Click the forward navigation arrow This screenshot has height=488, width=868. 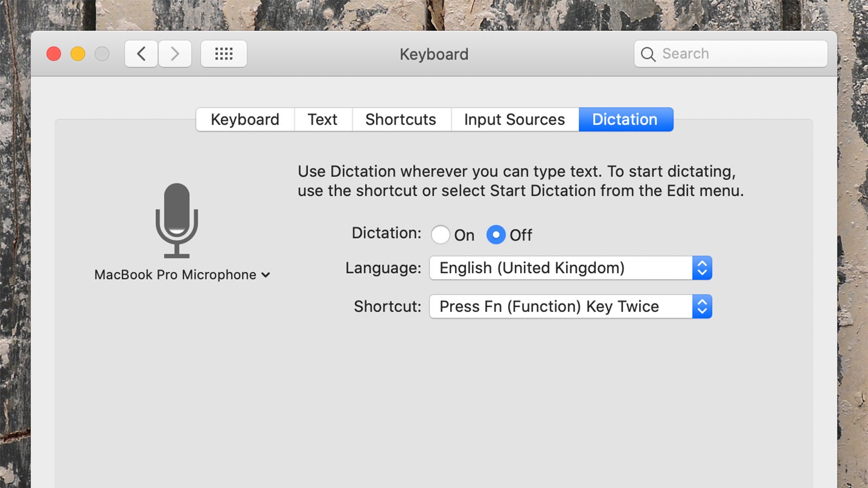pyautogui.click(x=175, y=54)
